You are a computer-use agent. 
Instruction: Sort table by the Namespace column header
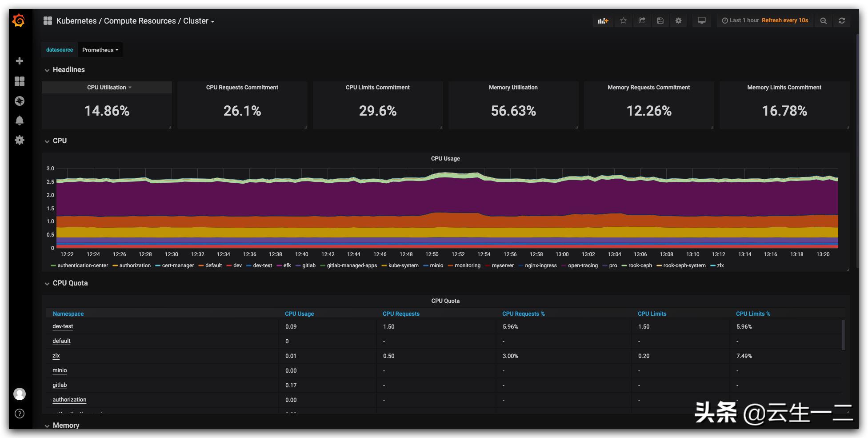point(68,313)
